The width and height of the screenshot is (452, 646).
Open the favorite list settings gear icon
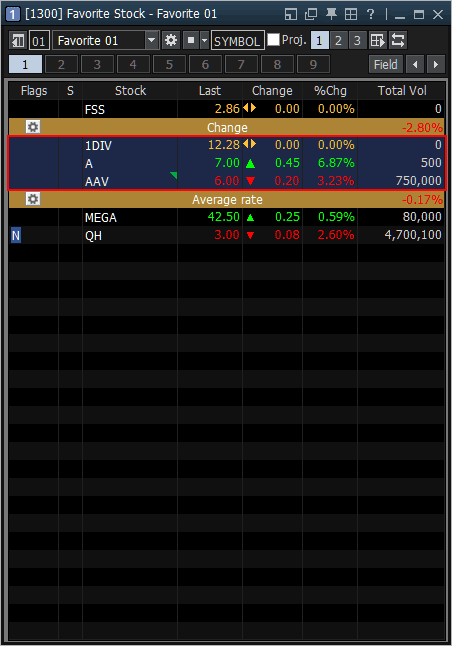[x=171, y=40]
